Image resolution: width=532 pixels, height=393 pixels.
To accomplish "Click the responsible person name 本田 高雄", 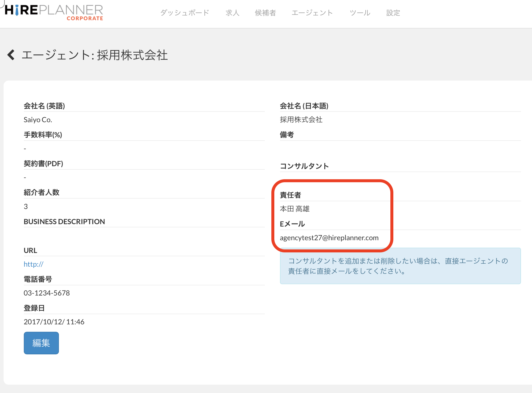I will coord(295,209).
